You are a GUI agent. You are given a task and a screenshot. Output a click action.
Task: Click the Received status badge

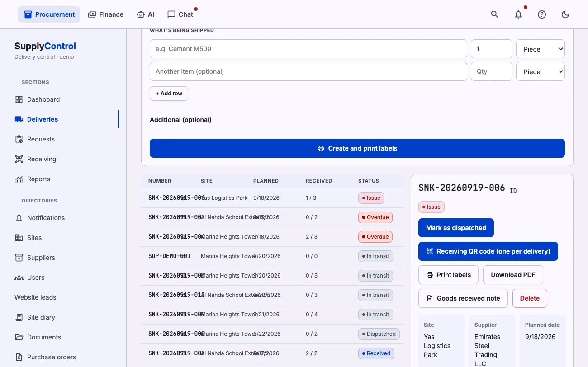coord(376,353)
